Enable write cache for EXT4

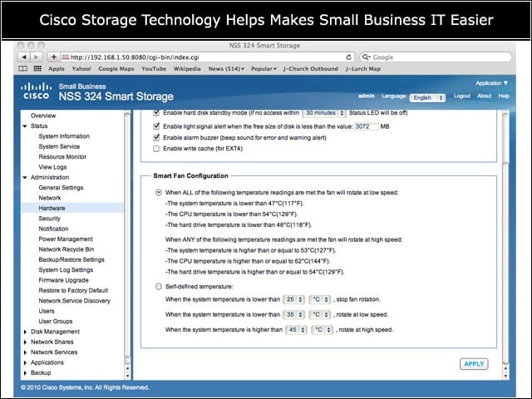click(156, 149)
